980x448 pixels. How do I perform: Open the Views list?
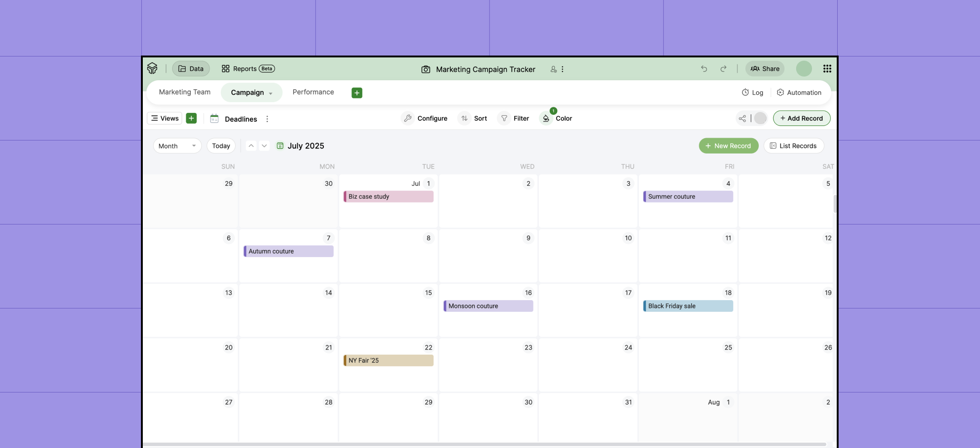tap(165, 118)
